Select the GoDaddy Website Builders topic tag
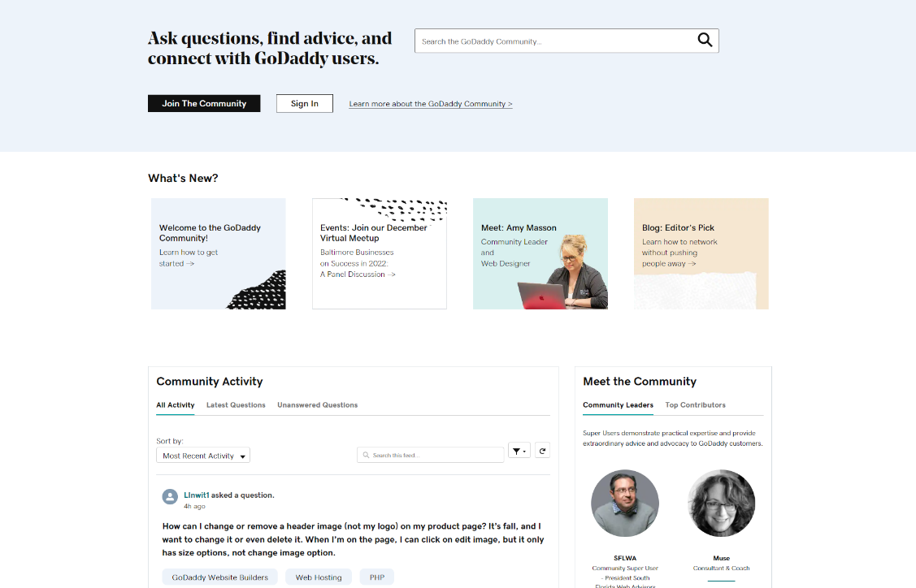This screenshot has width=916, height=588. [219, 577]
